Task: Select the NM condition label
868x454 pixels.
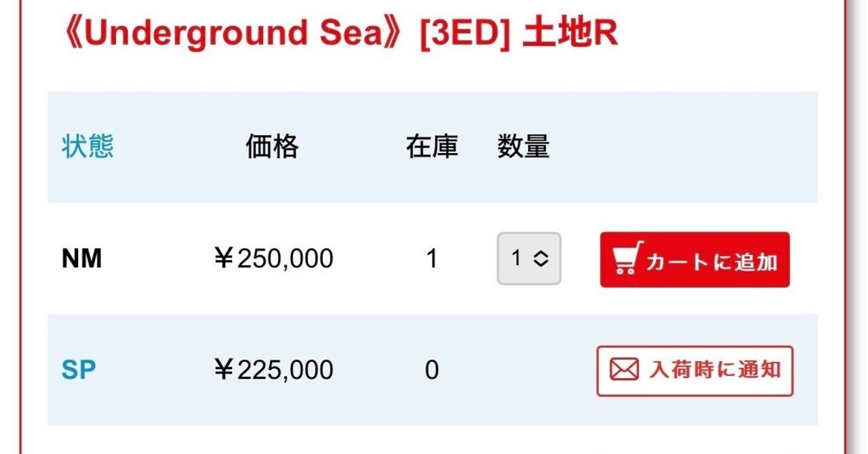Action: pos(82,259)
